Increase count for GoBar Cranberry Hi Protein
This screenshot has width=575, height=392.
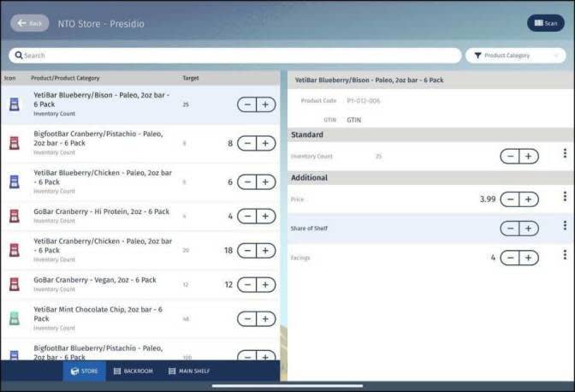(x=266, y=216)
